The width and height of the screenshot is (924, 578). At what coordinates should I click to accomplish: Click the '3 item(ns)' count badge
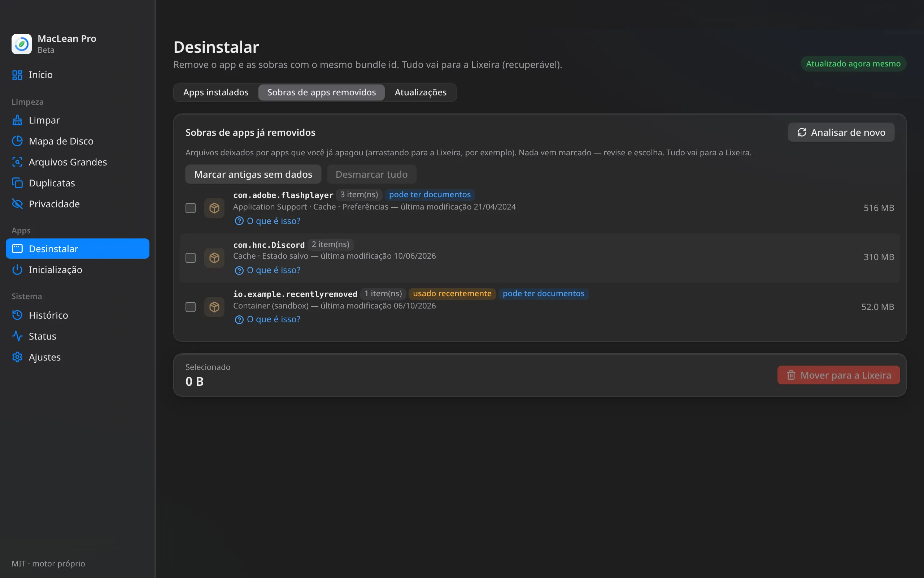[x=359, y=195]
